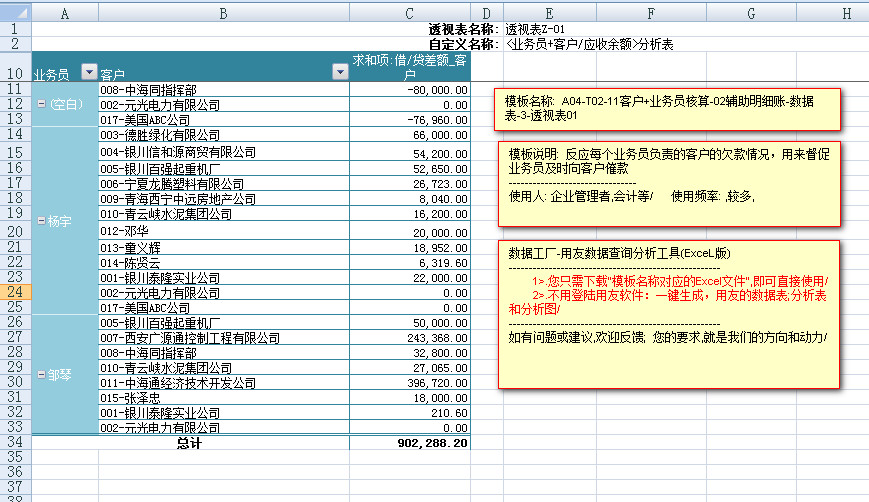Select the 总计 total label cell

[x=190, y=441]
